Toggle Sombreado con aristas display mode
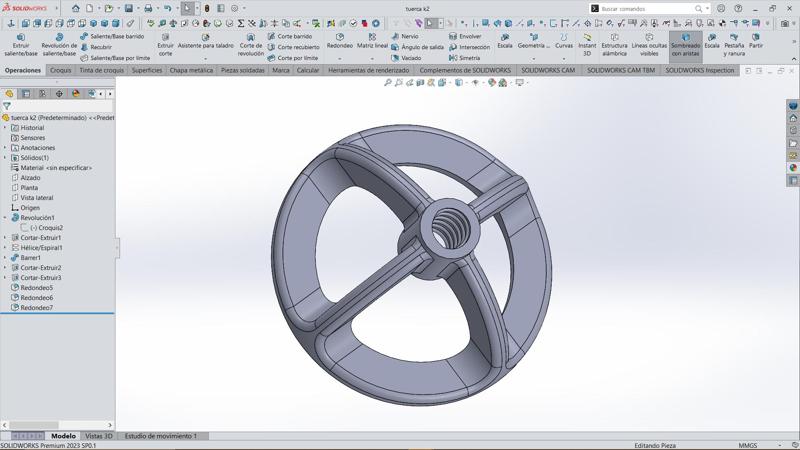Image resolution: width=800 pixels, height=450 pixels. [685, 45]
